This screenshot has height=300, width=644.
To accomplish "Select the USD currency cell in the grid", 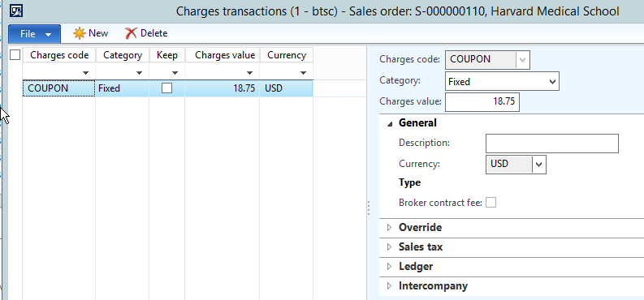I will point(287,88).
